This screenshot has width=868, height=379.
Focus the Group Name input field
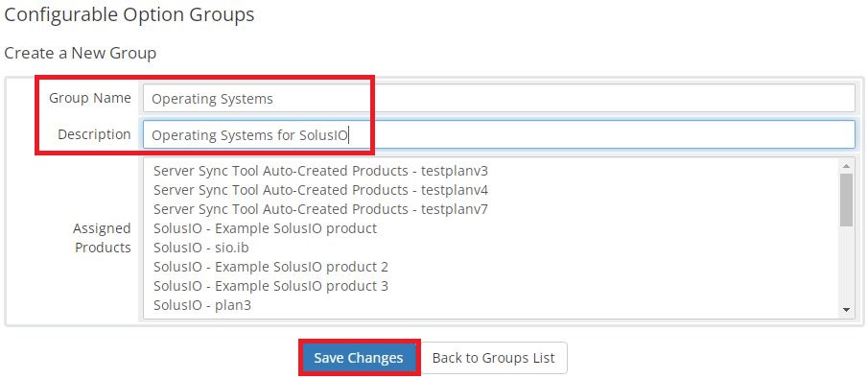pos(499,99)
